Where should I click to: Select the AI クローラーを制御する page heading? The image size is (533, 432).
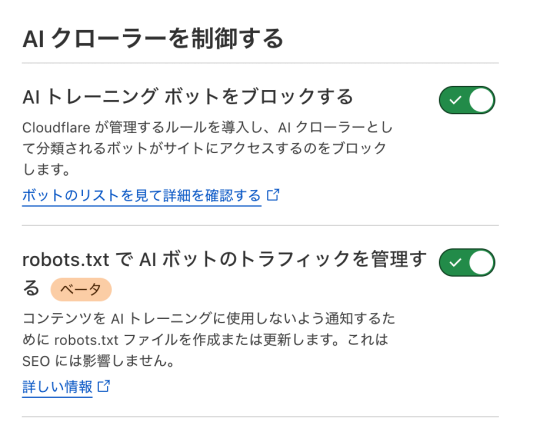tap(153, 38)
